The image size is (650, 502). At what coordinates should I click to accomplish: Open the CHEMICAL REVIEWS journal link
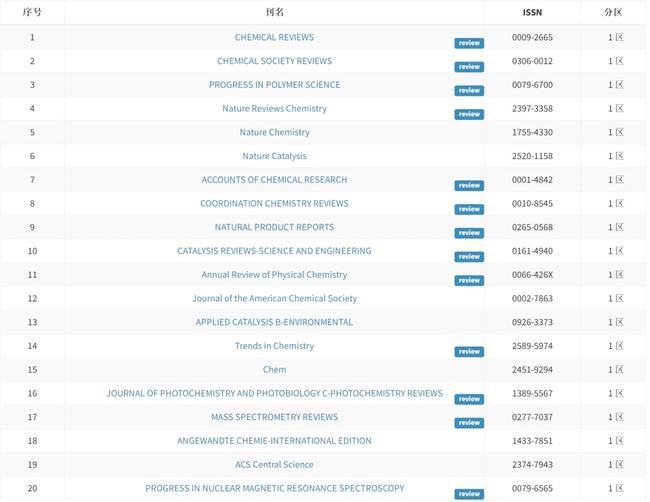pyautogui.click(x=274, y=38)
